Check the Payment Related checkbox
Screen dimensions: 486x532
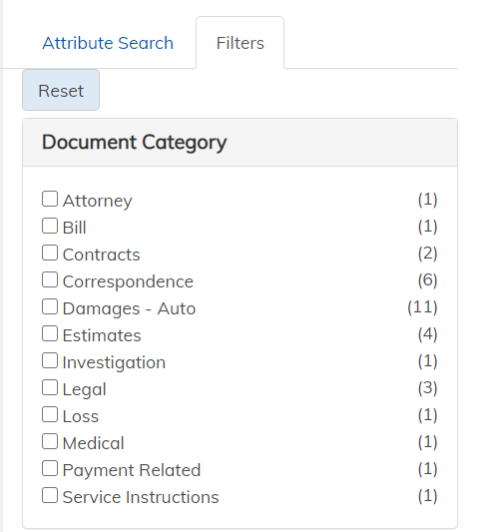tap(50, 468)
